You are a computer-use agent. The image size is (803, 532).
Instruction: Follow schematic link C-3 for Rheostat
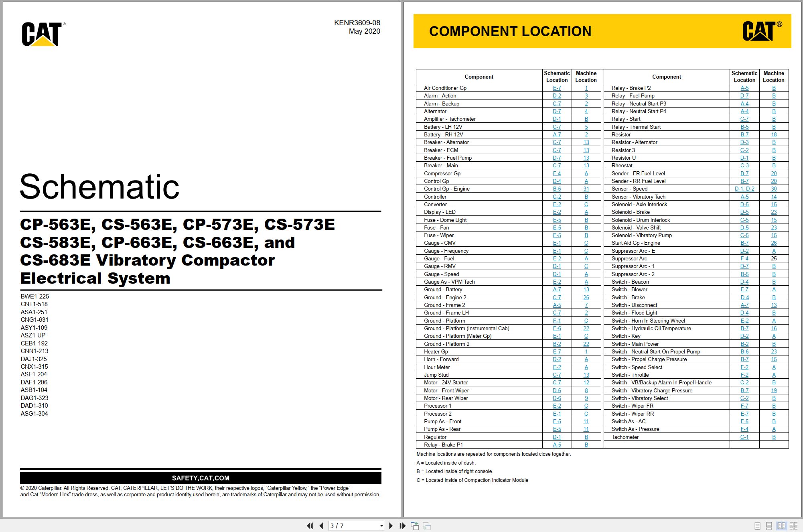tap(744, 165)
